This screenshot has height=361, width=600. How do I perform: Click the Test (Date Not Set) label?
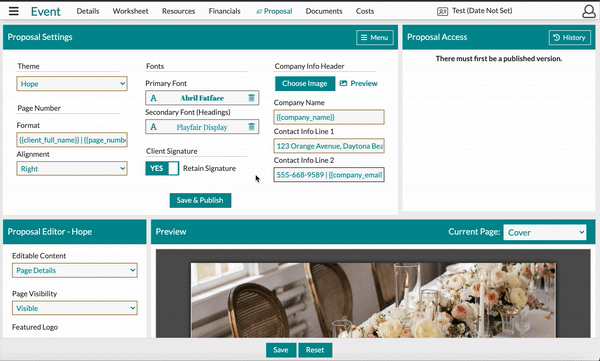tap(482, 11)
